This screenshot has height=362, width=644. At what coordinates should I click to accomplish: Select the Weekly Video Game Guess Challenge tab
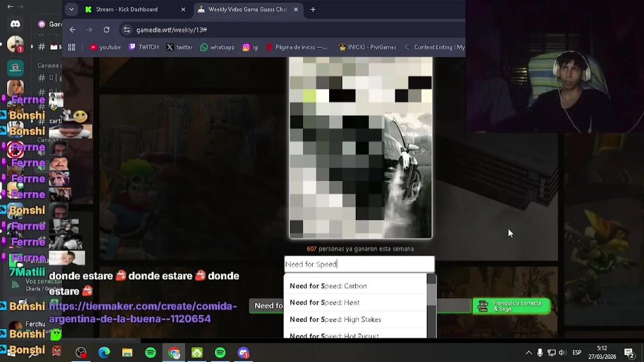pyautogui.click(x=243, y=9)
